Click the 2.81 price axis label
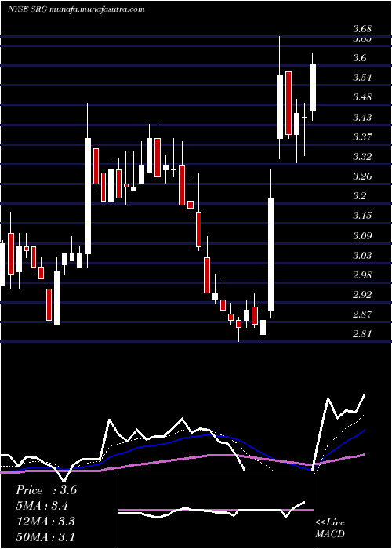 click(362, 333)
